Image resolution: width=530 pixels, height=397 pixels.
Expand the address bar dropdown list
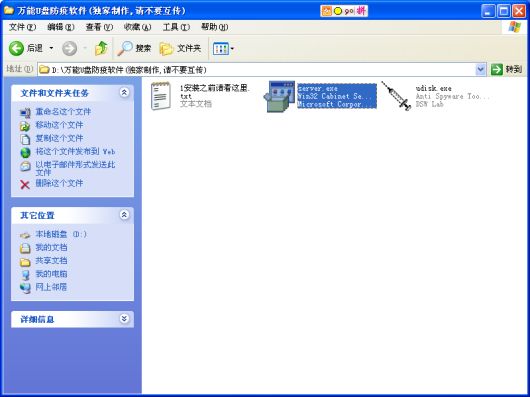click(480, 70)
